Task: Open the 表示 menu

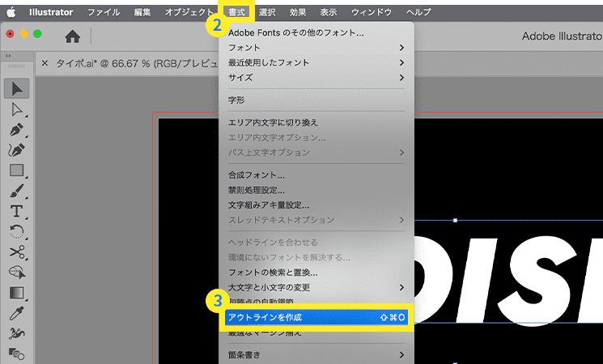Action: [x=329, y=12]
